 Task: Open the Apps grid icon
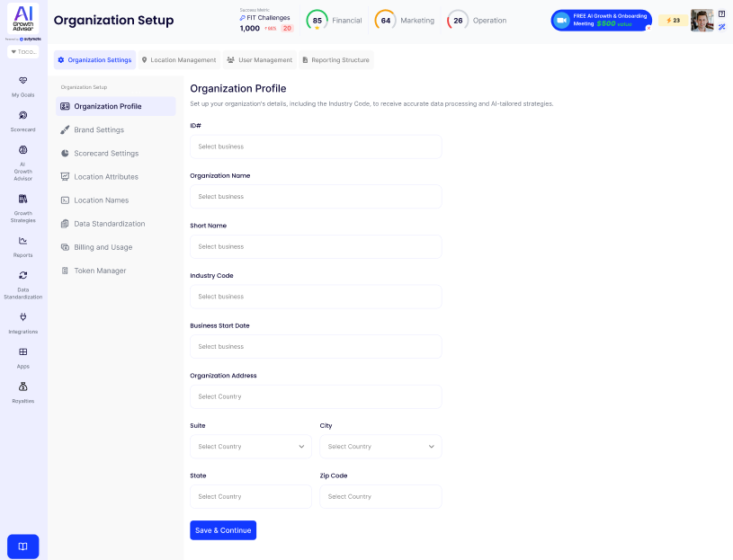[22, 352]
